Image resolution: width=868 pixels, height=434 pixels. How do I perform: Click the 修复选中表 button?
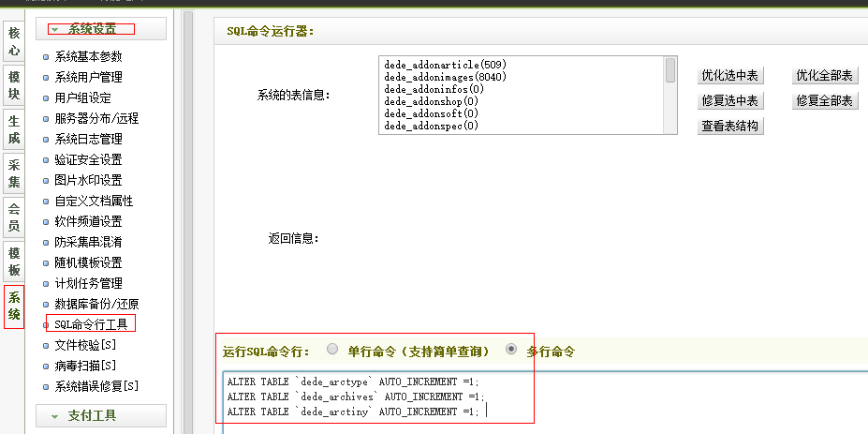coord(730,101)
